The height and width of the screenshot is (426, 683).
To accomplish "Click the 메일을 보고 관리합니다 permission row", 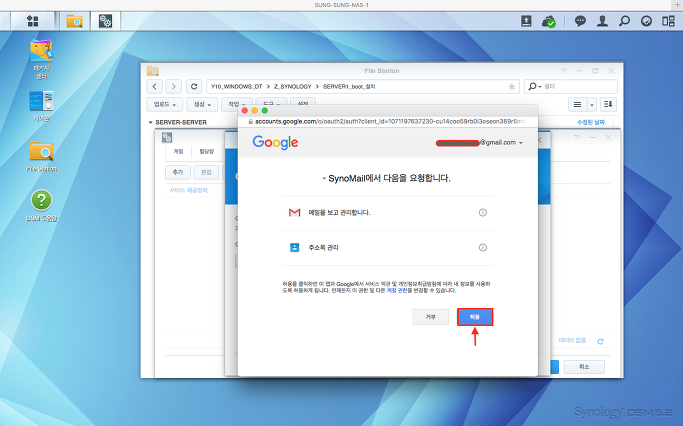I will (388, 213).
